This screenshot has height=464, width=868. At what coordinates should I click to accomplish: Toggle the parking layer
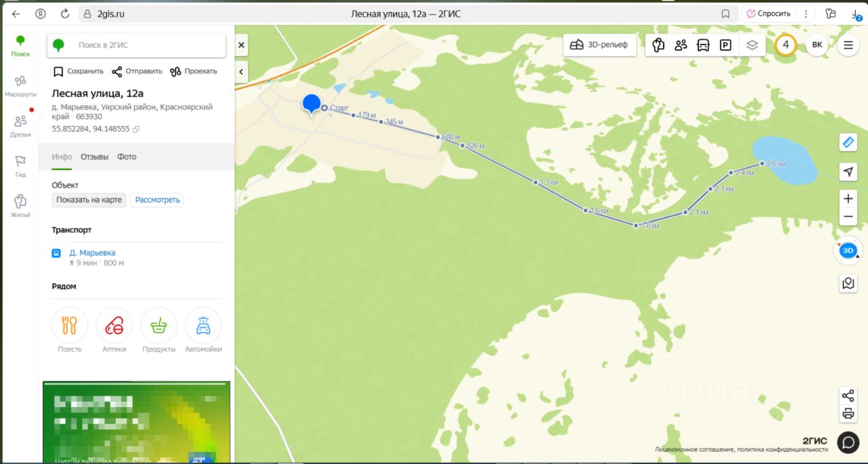pyautogui.click(x=726, y=45)
